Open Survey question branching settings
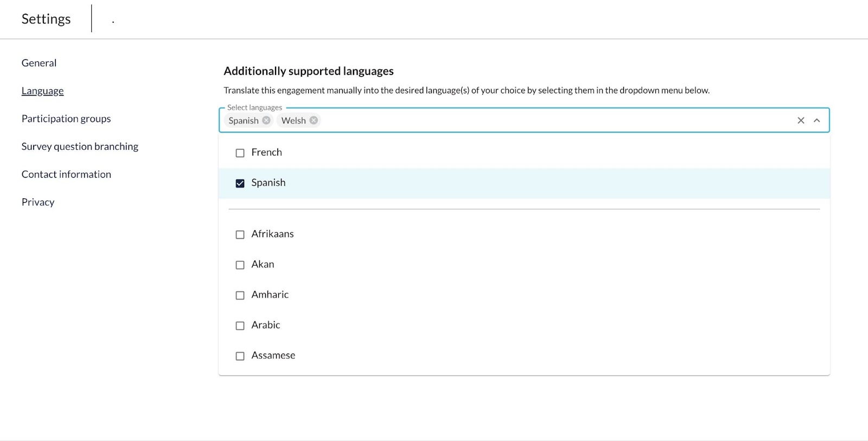Viewport: 868px width, 441px height. click(x=80, y=146)
